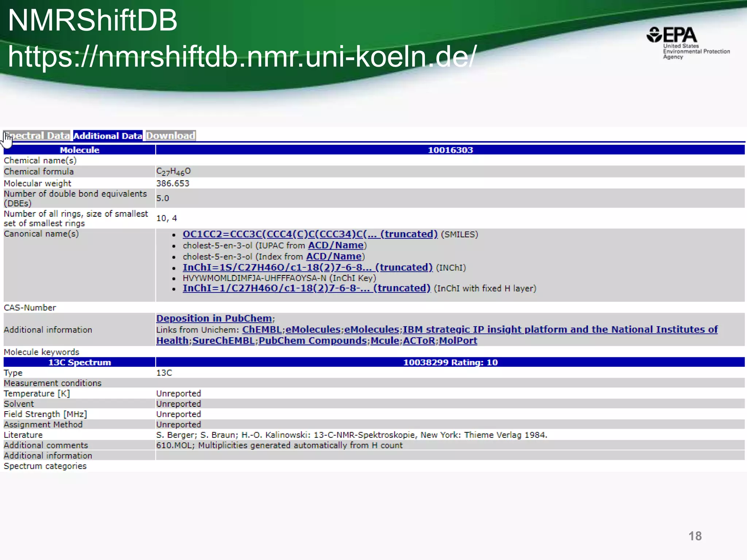
Task: Switch to the Spectral Data tab
Action: pos(37,136)
